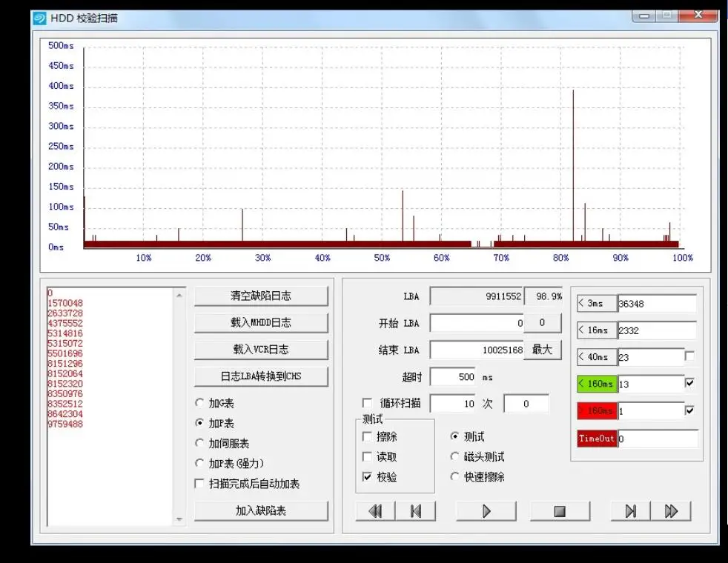Click the 开始 LBA input field

(477, 323)
